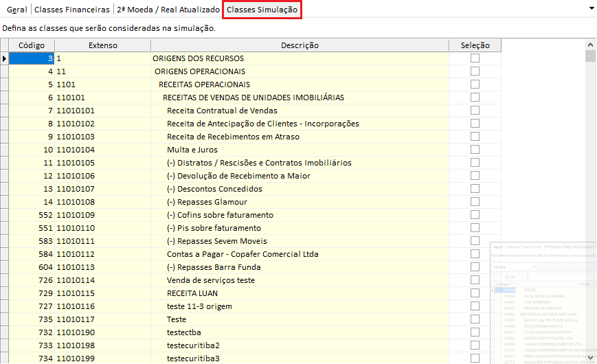Tick the checkbox for RECEITAS OPERACIONAIS
Image resolution: width=597 pixels, height=364 pixels.
(x=475, y=84)
